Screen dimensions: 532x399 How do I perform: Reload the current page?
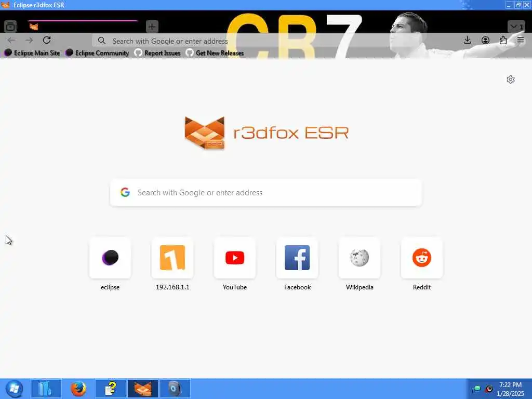[x=47, y=41]
